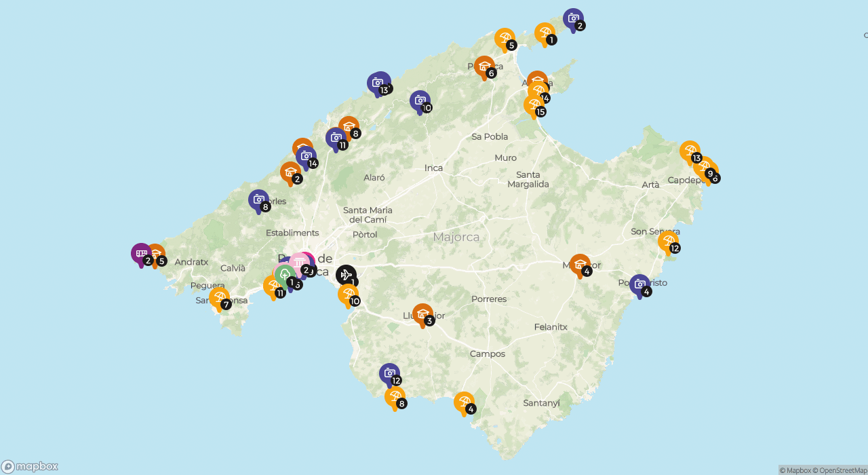The width and height of the screenshot is (868, 475).
Task: Select camera marker 4 at Porto Cristo
Action: click(639, 284)
